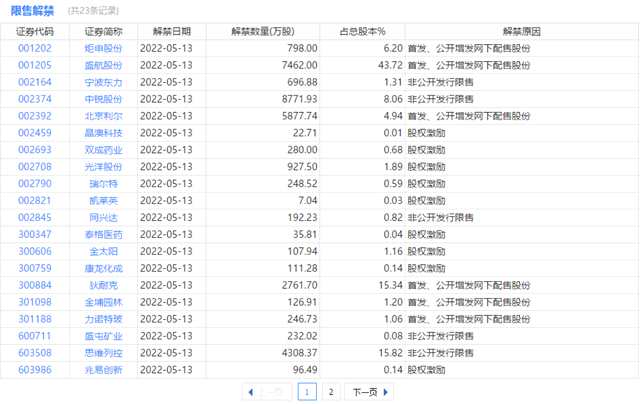640x404 pixels.
Task: Click 证券代码 column header
Action: click(x=35, y=31)
